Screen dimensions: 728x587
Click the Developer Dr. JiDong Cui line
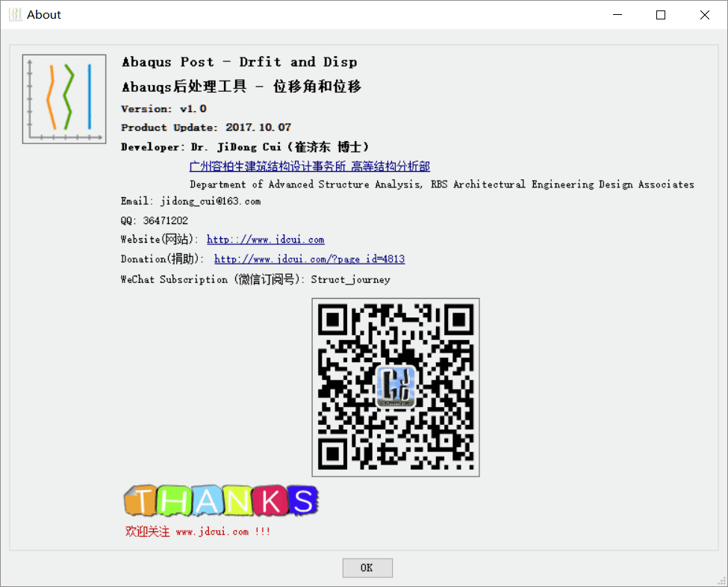tap(245, 146)
